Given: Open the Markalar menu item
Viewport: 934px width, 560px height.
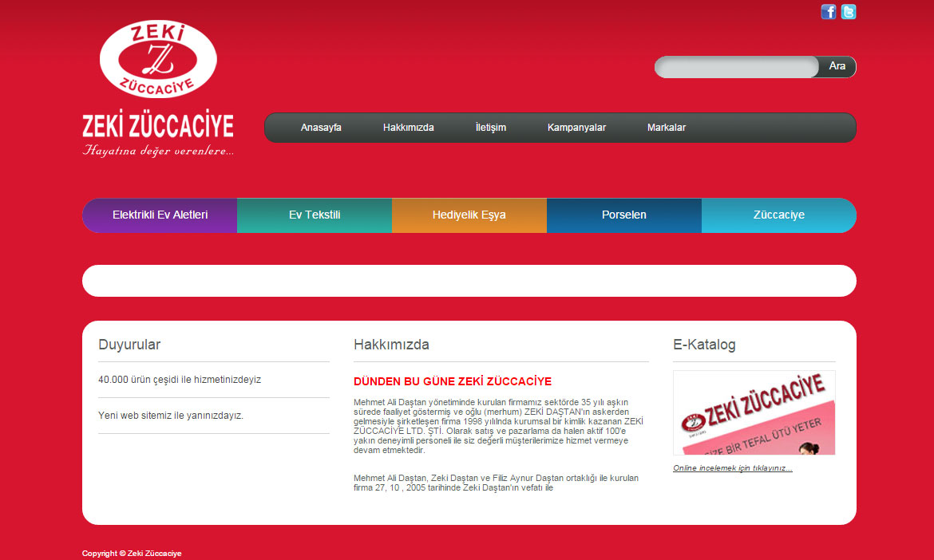Looking at the screenshot, I should pyautogui.click(x=667, y=128).
